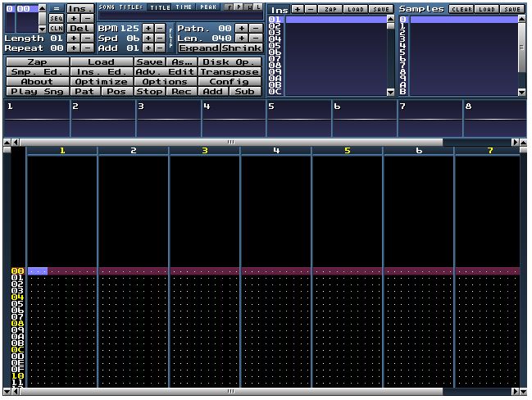Decrease the song Length value
Screen dimensions: 532x400
tap(87, 38)
